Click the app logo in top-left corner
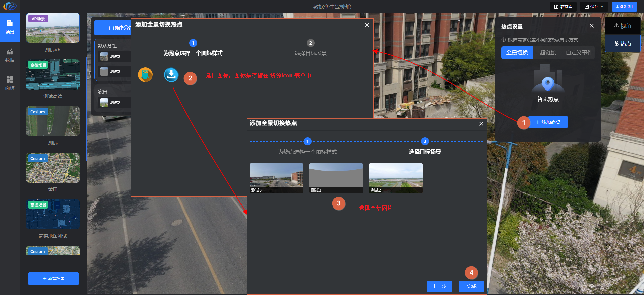644x295 pixels. [x=10, y=6]
